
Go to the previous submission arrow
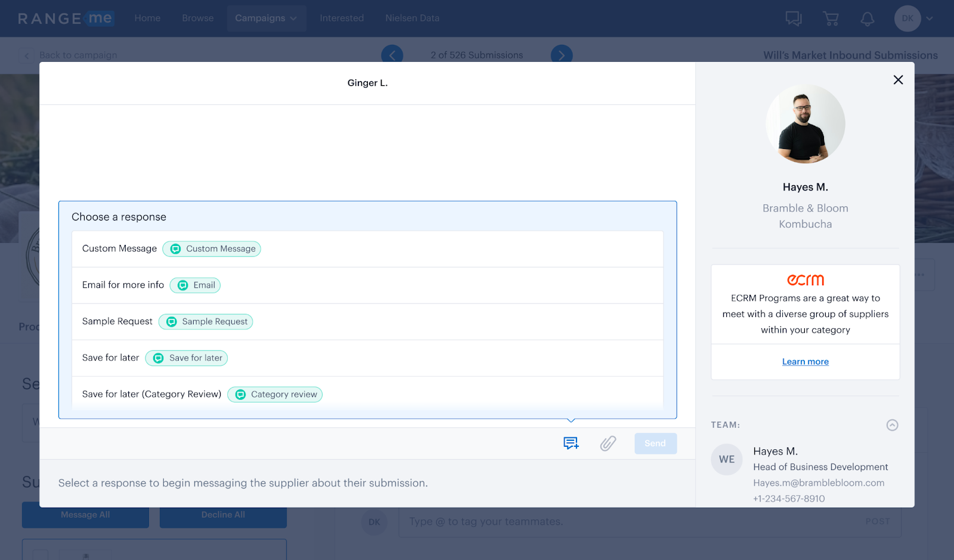click(392, 55)
